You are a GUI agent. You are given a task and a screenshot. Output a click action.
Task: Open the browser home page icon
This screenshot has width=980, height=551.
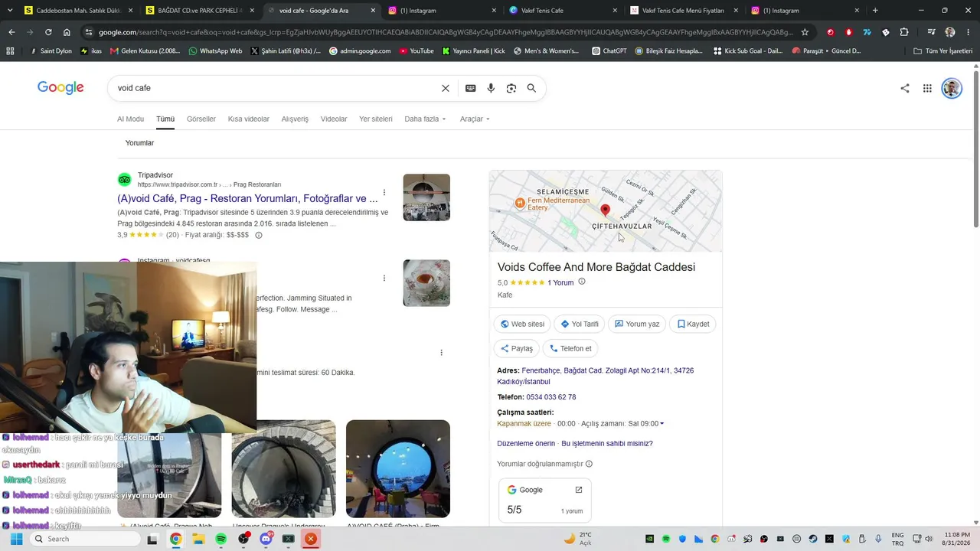click(x=67, y=32)
